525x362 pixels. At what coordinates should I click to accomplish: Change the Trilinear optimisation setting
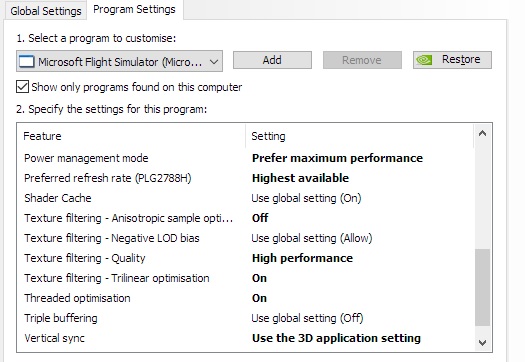[x=259, y=278]
